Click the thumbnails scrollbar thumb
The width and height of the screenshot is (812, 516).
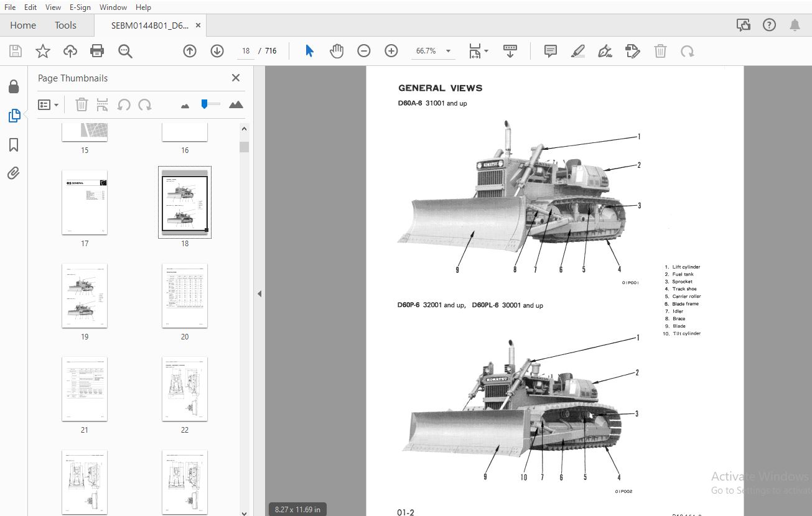pos(244,147)
